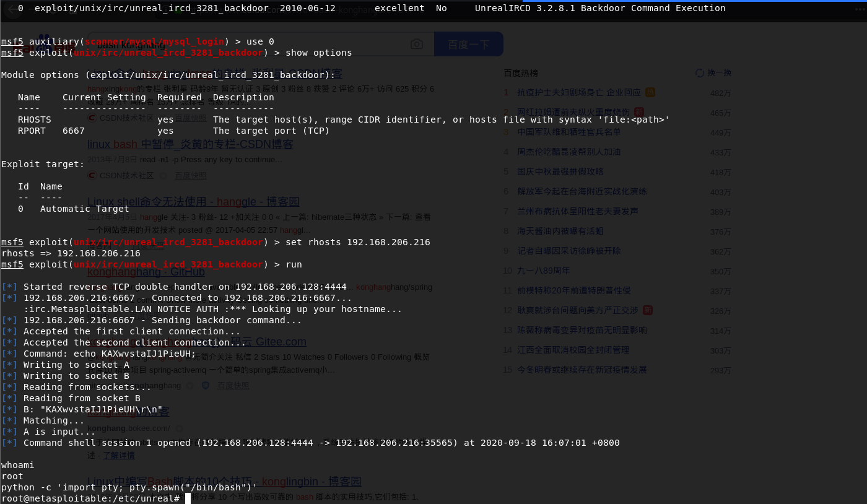Click 'Command shell session 1 opened' line
Image resolution: width=867 pixels, height=504 pixels.
(x=310, y=443)
